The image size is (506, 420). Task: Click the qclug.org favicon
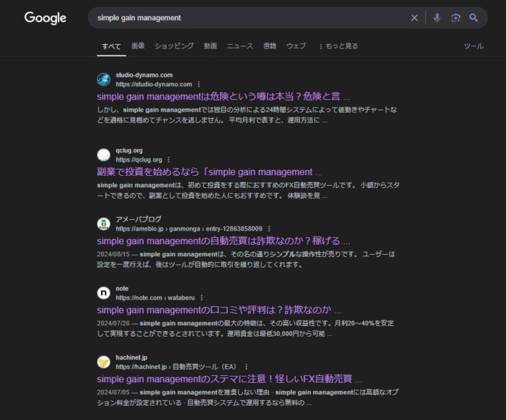point(103,155)
